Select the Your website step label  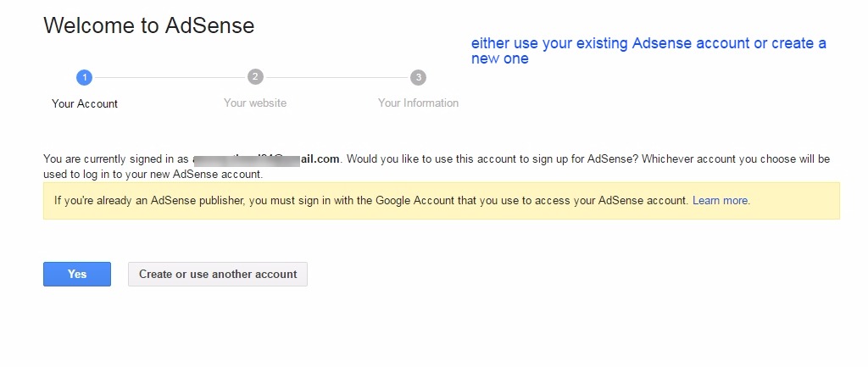[x=255, y=103]
